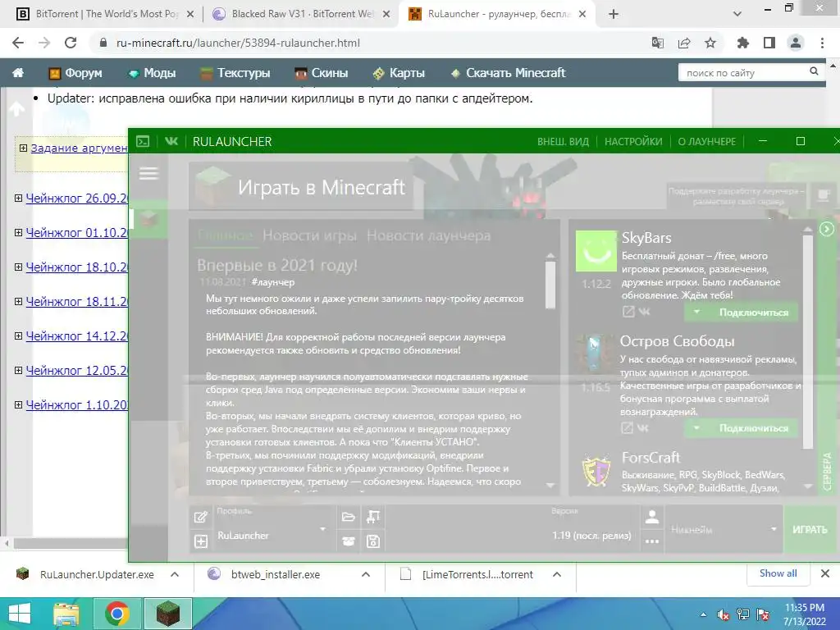
Task: Open the ForsCraft server thumbnail
Action: (596, 472)
